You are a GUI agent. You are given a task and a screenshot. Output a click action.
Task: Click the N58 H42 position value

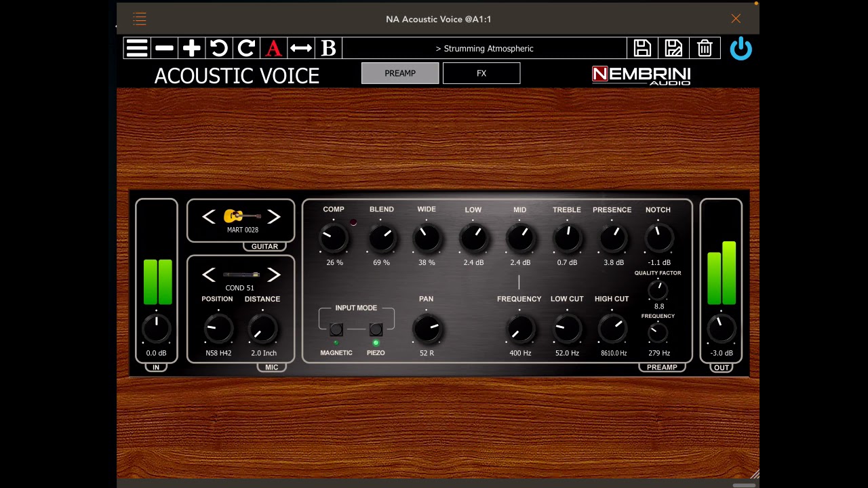point(218,353)
